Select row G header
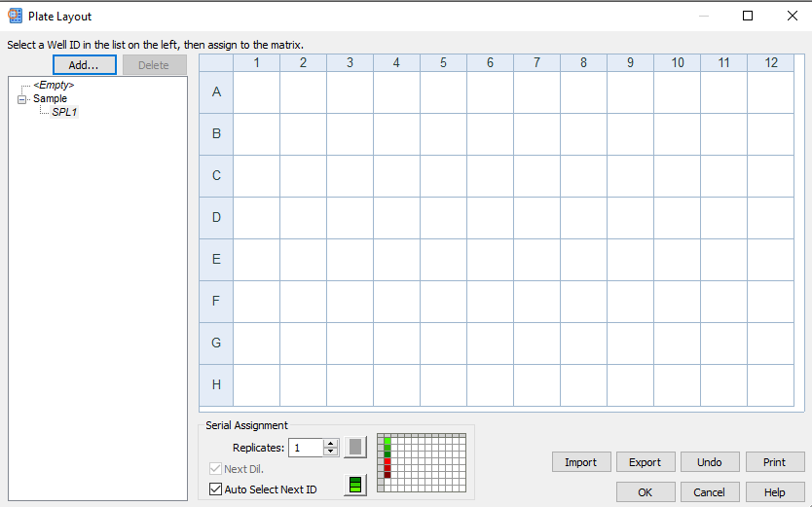The image size is (812, 507). pyautogui.click(x=216, y=343)
